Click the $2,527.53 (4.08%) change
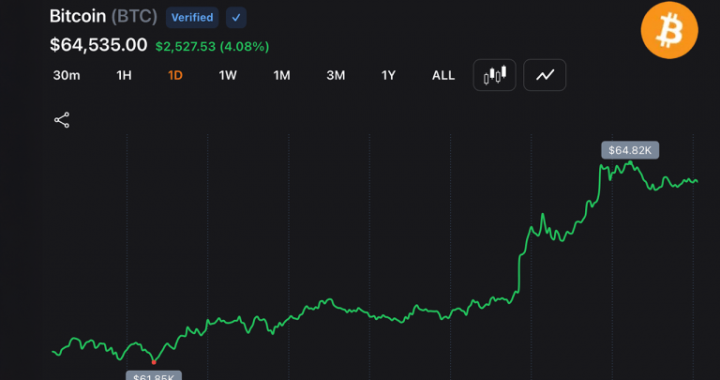This screenshot has width=720, height=380. (212, 46)
